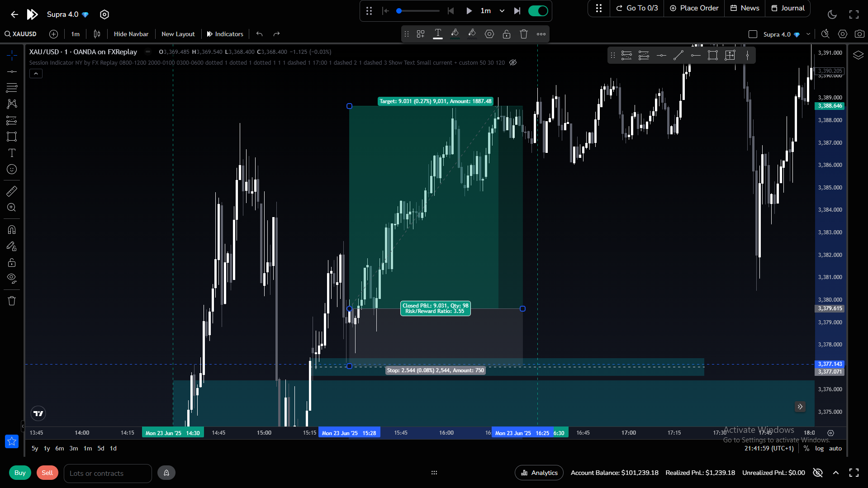
Task: Toggle Session Indicator visibility eye
Action: pos(513,62)
